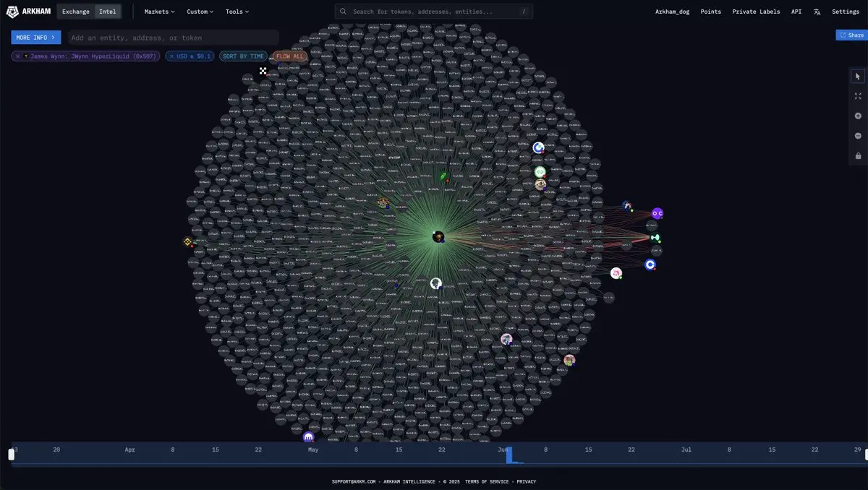This screenshot has height=490, width=868.
Task: Click the left timeline range handle
Action: point(12,455)
